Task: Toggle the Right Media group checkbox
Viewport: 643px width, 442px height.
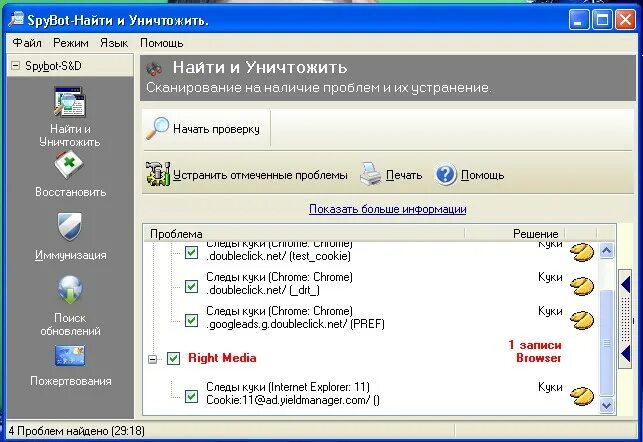Action: (173, 358)
